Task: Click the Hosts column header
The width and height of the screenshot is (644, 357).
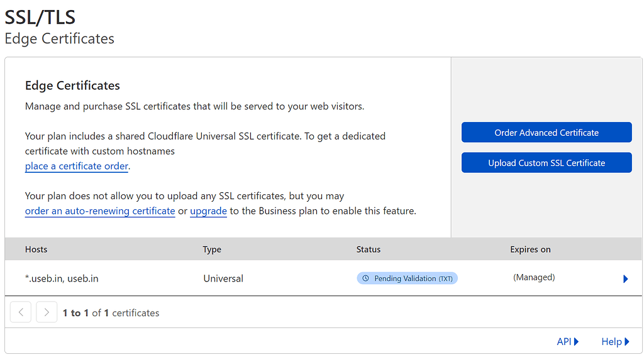Action: tap(36, 250)
